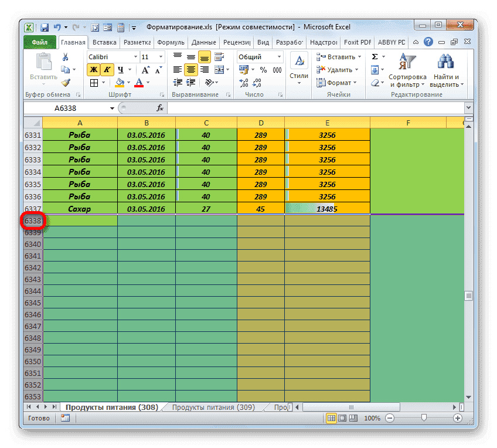Click the Удалить button
This screenshot has width=497, height=448.
tap(339, 69)
